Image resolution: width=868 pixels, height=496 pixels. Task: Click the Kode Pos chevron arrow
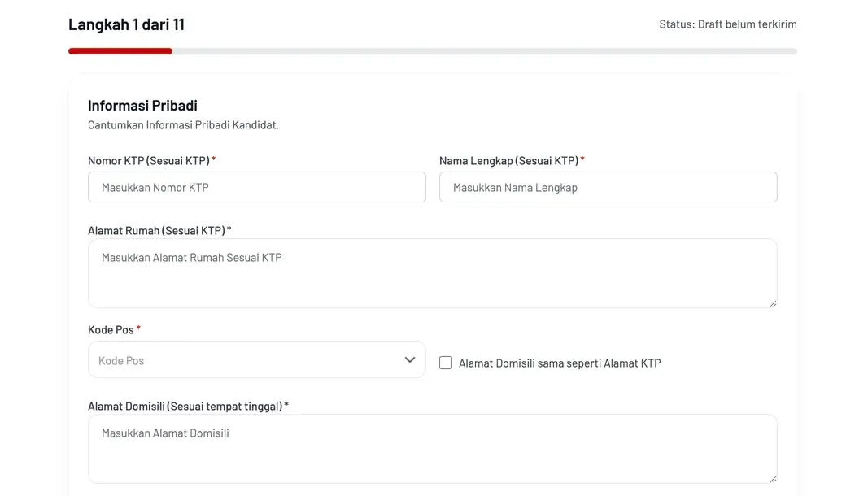click(410, 359)
